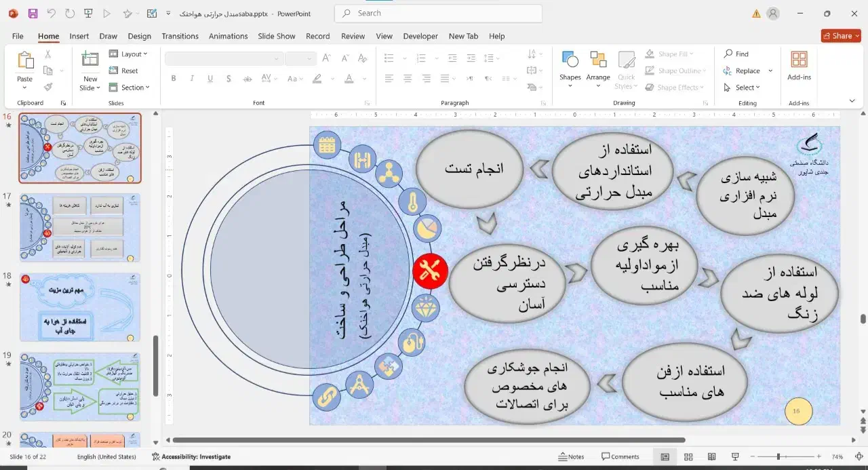This screenshot has height=470, width=868.
Task: Select slide 18 thumbnail in the panel
Action: click(x=79, y=307)
